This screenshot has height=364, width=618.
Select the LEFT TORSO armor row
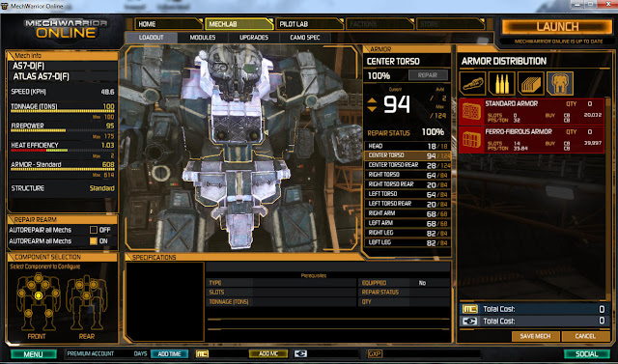click(x=407, y=194)
